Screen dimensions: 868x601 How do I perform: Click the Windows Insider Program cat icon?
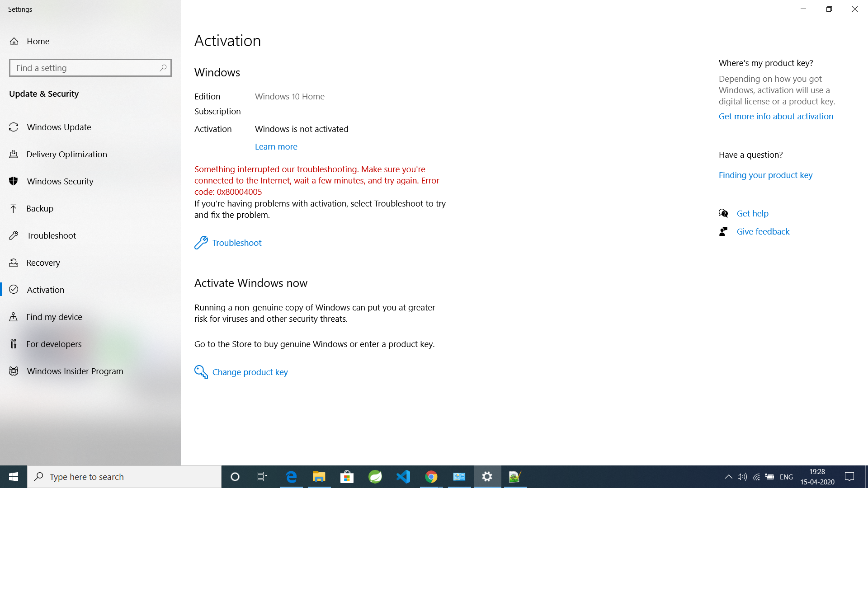point(14,371)
